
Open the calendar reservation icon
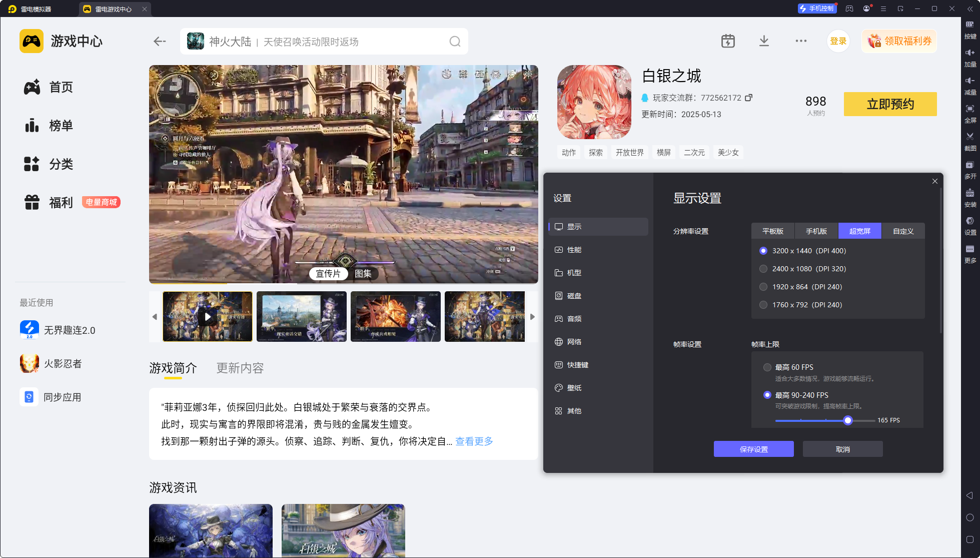pyautogui.click(x=728, y=41)
